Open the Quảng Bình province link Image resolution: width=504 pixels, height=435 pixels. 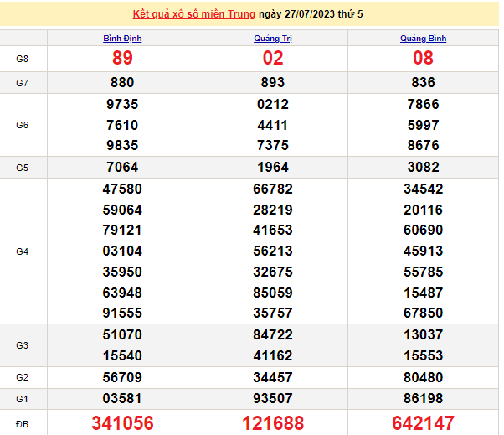(x=423, y=39)
